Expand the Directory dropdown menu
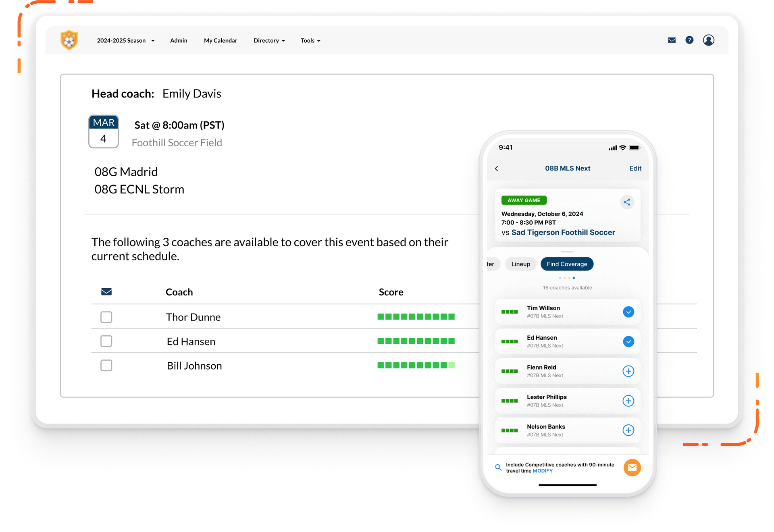 268,40
